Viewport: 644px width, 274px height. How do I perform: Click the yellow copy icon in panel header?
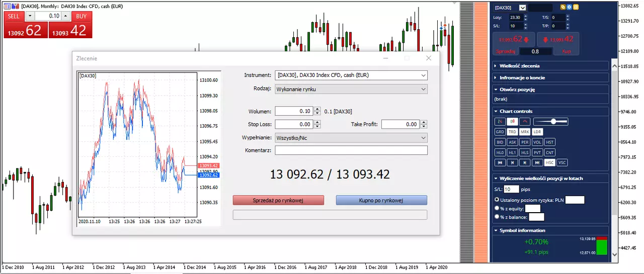tap(563, 7)
